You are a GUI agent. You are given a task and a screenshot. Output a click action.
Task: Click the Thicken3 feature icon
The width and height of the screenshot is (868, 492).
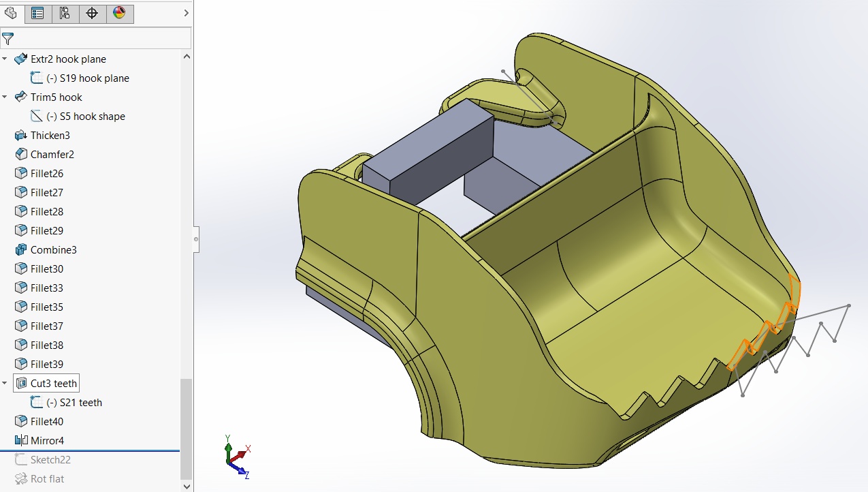point(19,135)
